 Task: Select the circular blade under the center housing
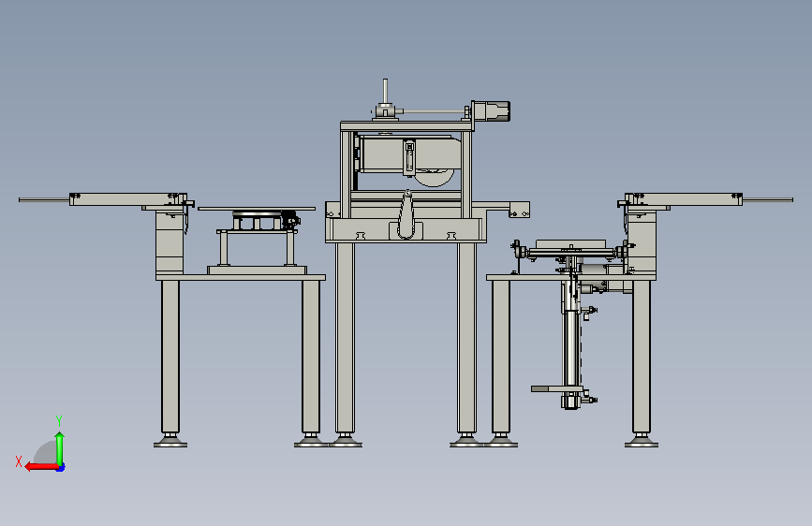[435, 178]
